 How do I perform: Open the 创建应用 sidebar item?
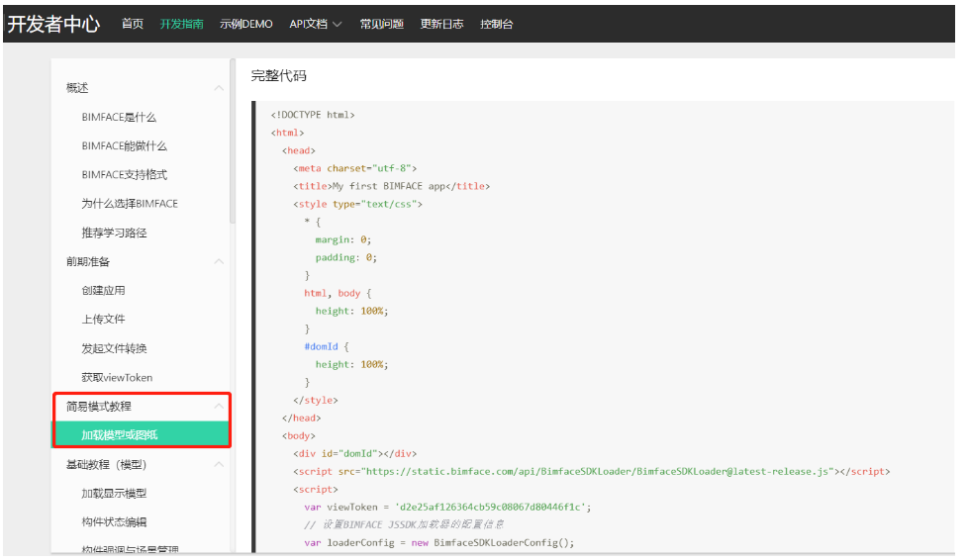103,291
